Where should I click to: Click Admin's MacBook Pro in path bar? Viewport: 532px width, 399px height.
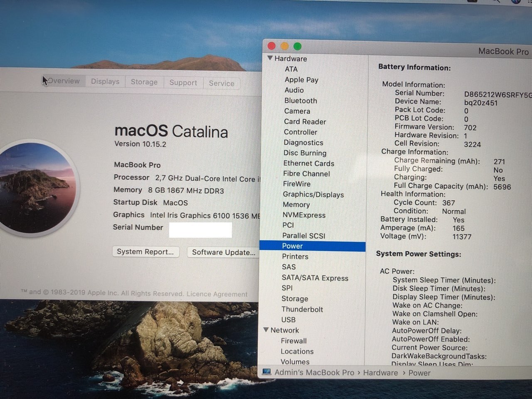click(314, 372)
